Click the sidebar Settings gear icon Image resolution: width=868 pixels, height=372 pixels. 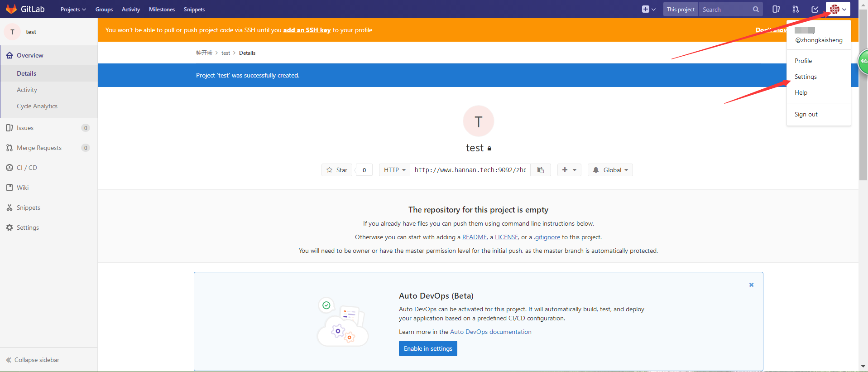click(10, 227)
